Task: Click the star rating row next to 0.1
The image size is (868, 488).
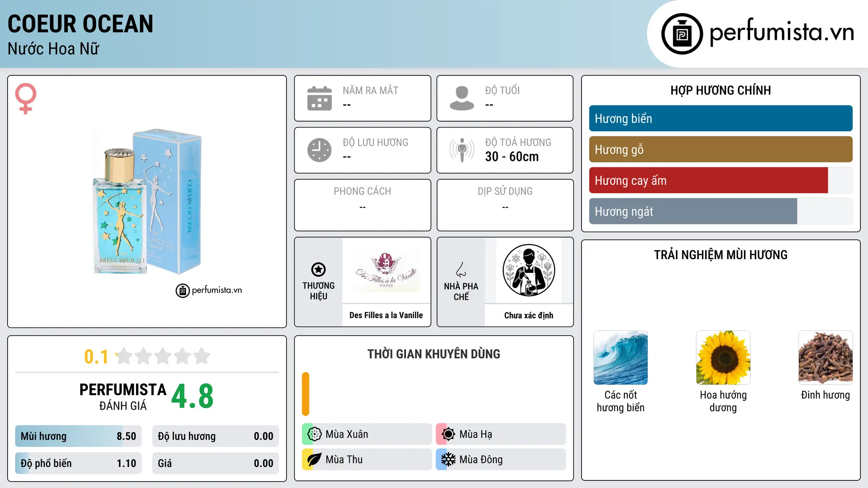Action: (163, 356)
